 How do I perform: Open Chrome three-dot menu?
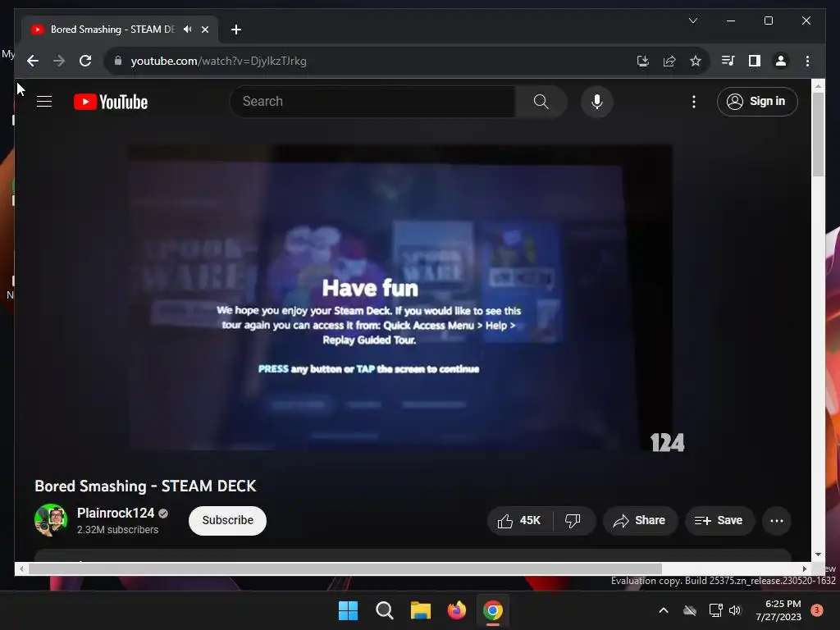click(807, 61)
